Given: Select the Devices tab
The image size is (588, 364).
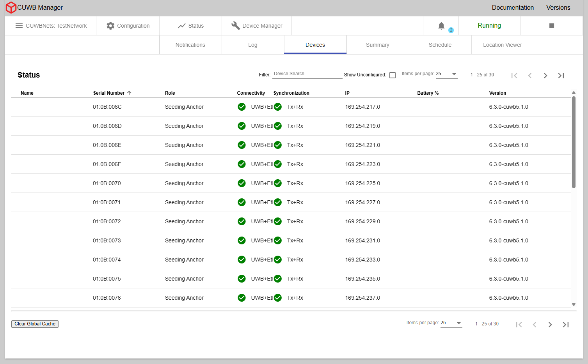Looking at the screenshot, I should [x=315, y=45].
